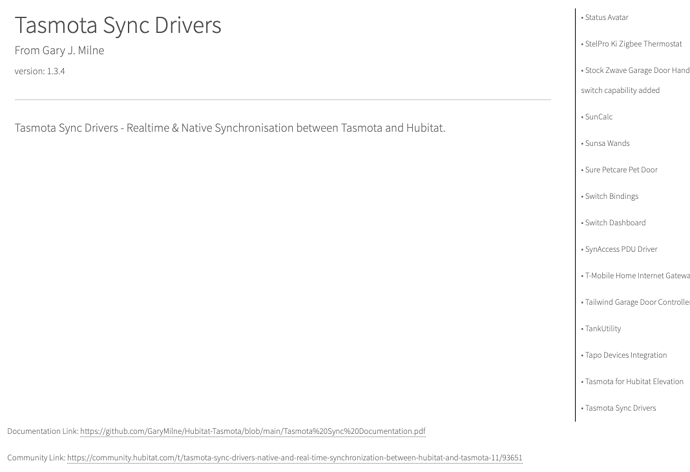This screenshot has height=472, width=690.
Task: Click the Community Link: label
Action: pos(36,457)
